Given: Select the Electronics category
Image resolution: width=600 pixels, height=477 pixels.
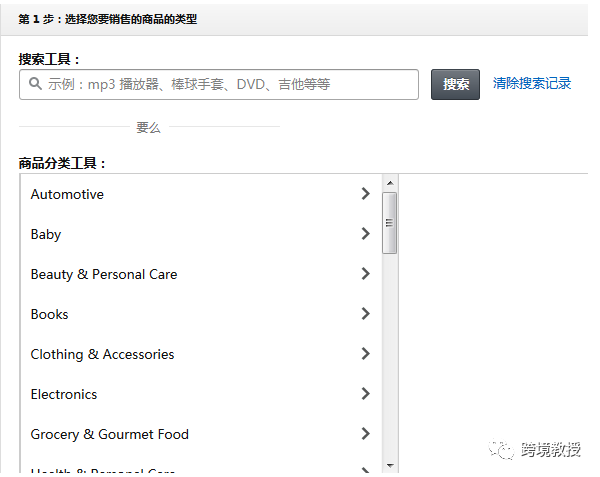Looking at the screenshot, I should [64, 394].
